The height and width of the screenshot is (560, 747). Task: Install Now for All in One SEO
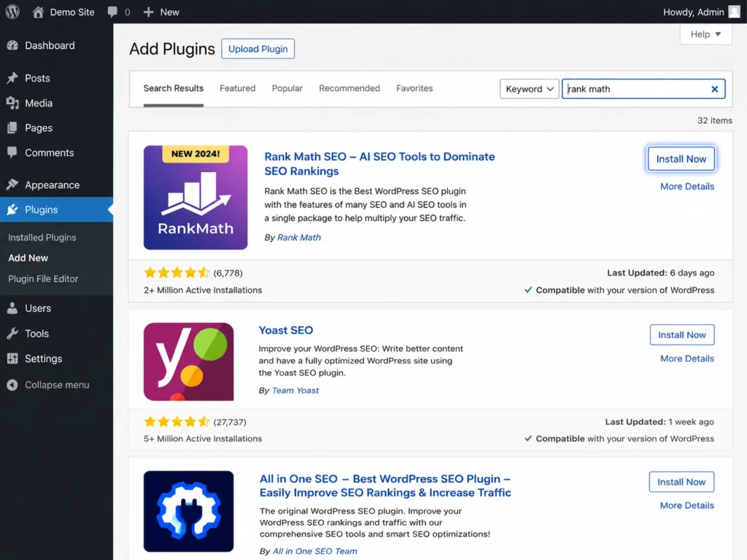[x=681, y=482]
